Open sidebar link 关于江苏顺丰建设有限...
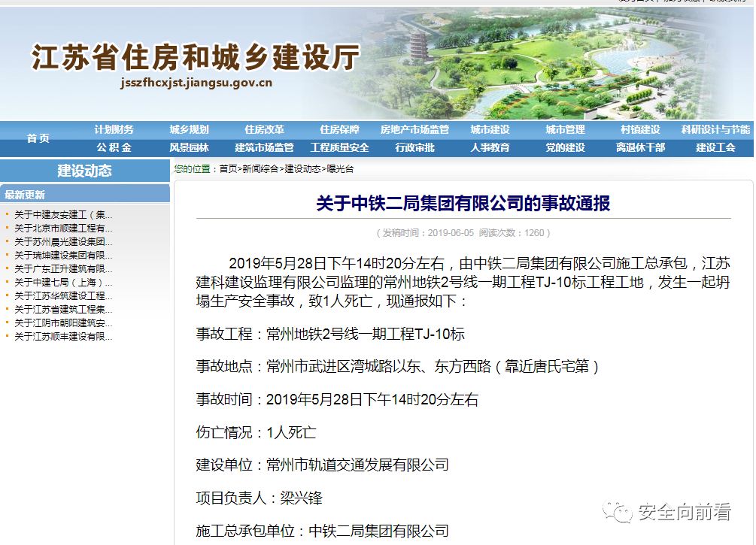The width and height of the screenshot is (756, 545). (63, 336)
